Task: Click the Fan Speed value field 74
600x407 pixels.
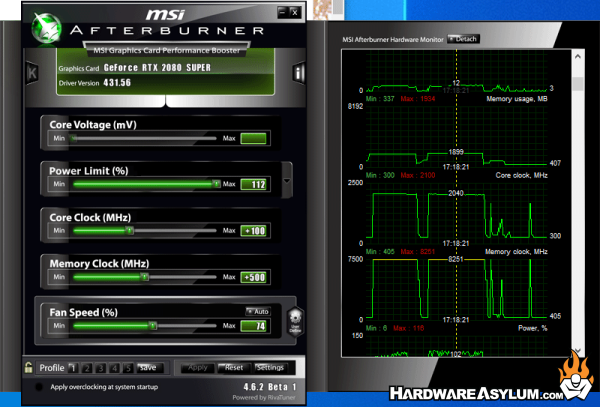Action: [x=253, y=326]
